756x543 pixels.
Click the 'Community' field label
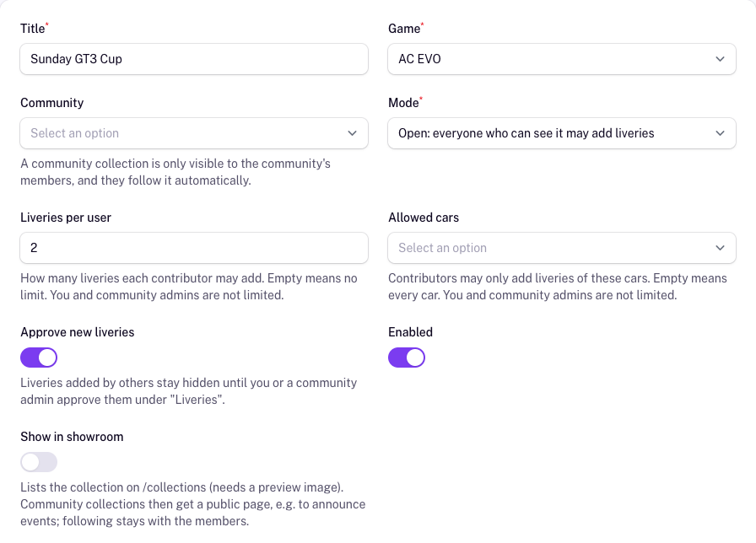52,103
